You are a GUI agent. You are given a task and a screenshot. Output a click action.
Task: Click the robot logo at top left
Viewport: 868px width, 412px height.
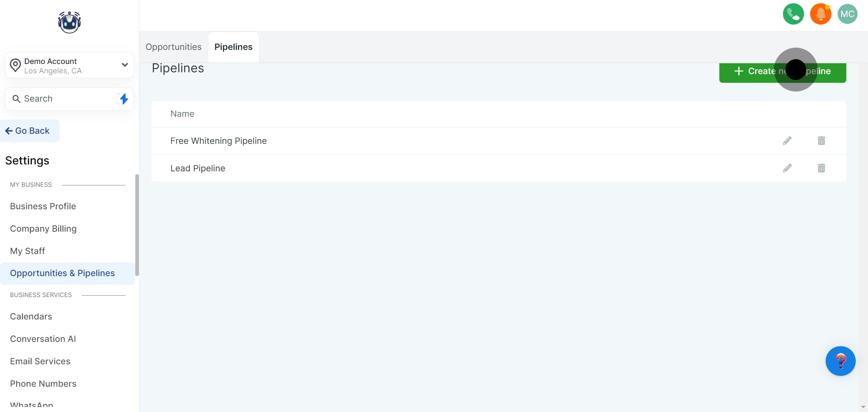[x=69, y=22]
